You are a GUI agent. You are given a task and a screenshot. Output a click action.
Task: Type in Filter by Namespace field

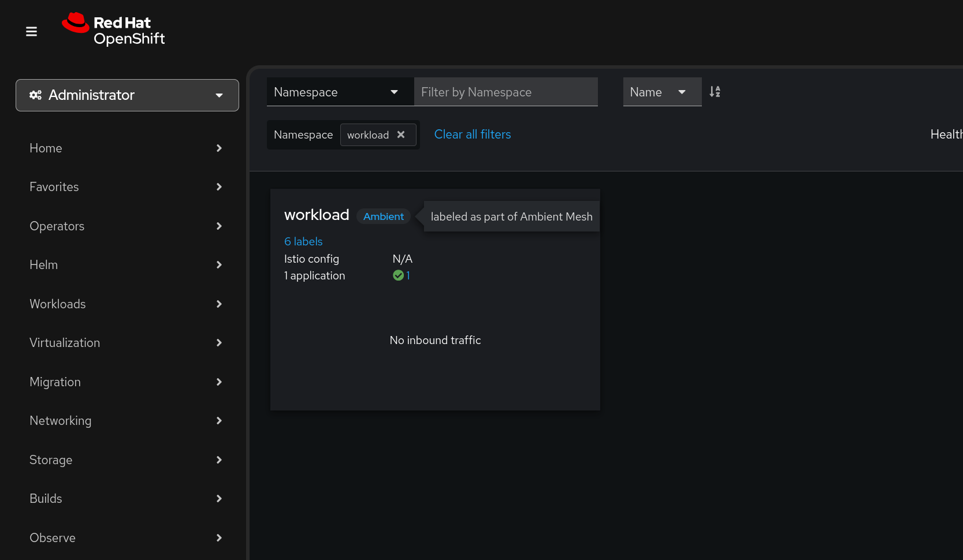(x=505, y=92)
